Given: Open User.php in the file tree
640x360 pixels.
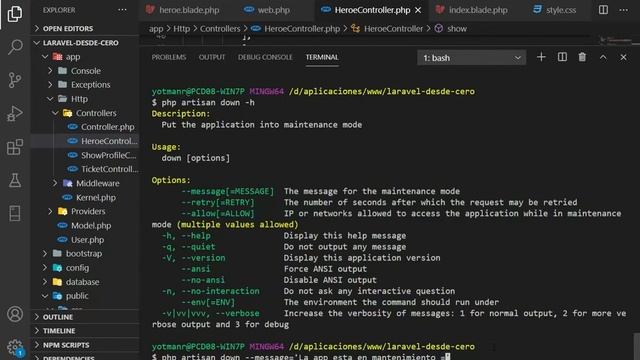Looking at the screenshot, I should pyautogui.click(x=85, y=240).
